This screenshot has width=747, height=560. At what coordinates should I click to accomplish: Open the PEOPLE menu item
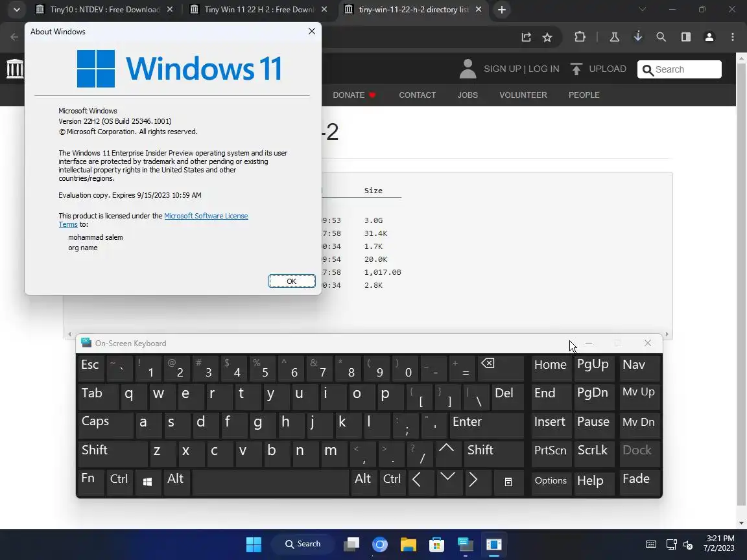(584, 95)
